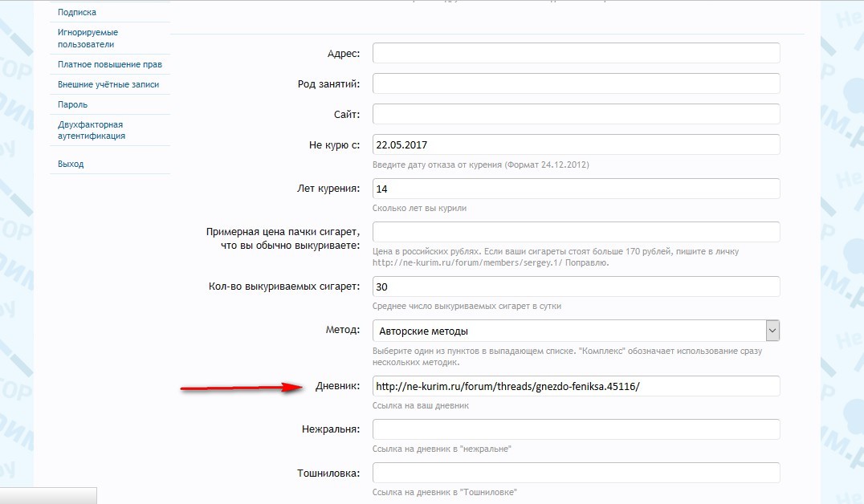Click the Выход logout link

(71, 165)
